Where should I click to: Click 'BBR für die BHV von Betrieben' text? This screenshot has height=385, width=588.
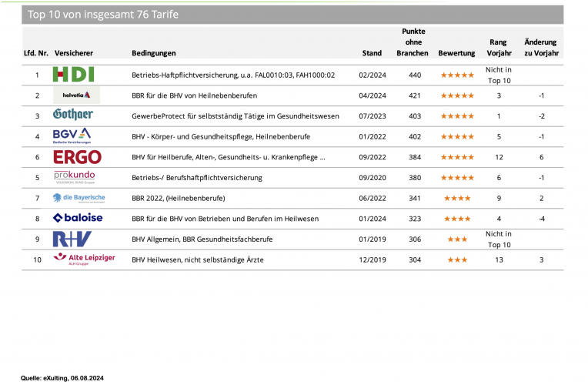coord(182,219)
